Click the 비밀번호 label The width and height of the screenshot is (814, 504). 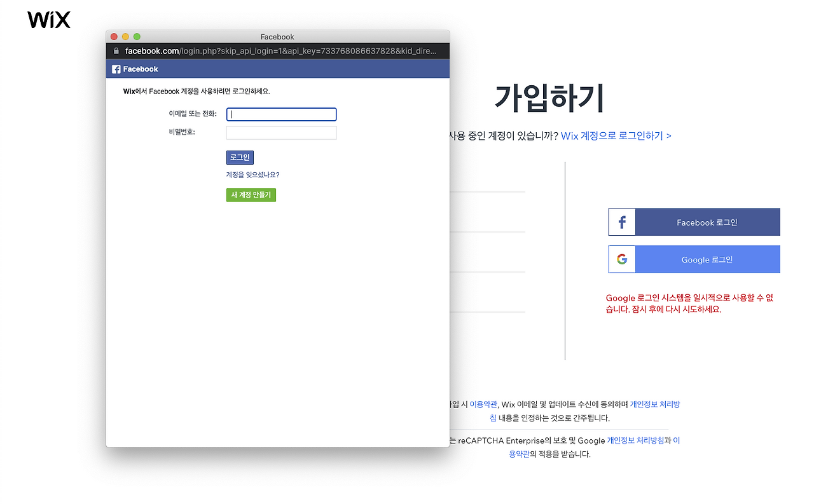point(181,132)
